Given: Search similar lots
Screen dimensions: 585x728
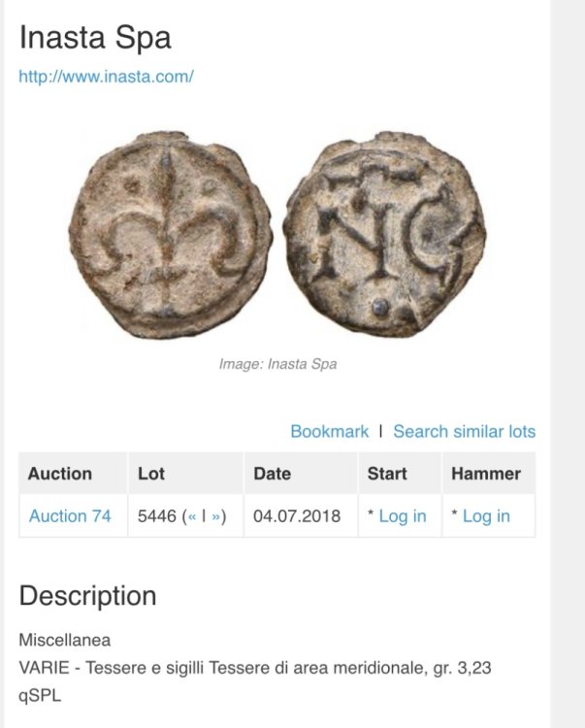Looking at the screenshot, I should [464, 432].
